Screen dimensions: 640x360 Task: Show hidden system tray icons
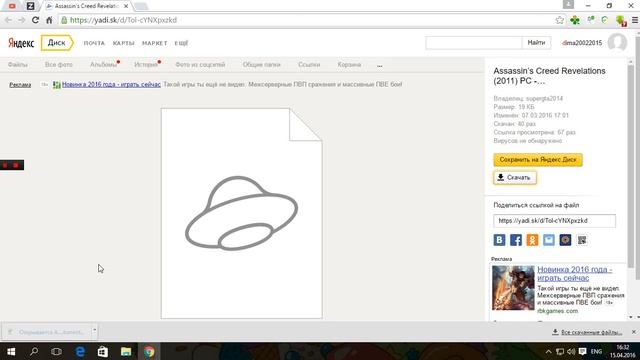(x=548, y=352)
